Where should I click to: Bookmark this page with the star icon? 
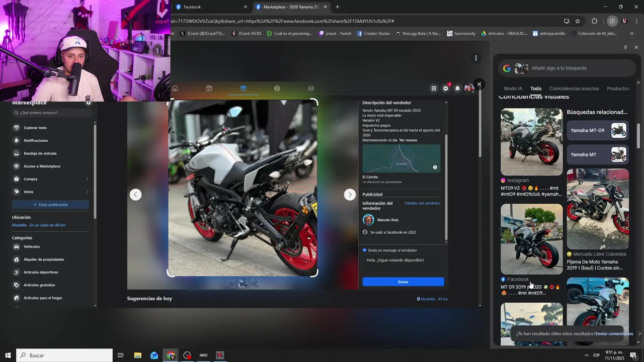[578, 21]
